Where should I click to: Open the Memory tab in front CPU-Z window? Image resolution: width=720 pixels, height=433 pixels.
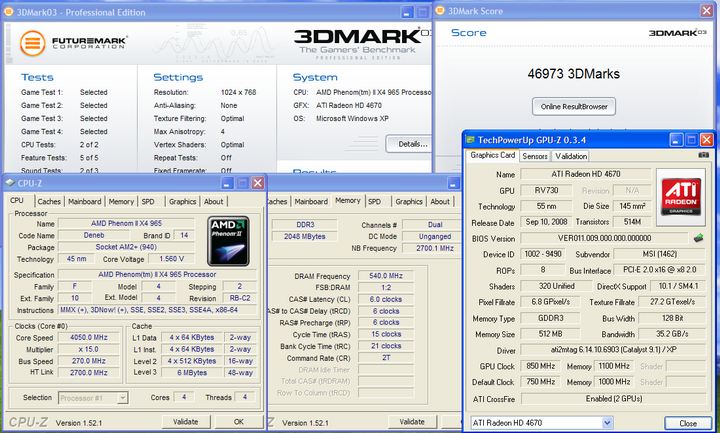[121, 201]
